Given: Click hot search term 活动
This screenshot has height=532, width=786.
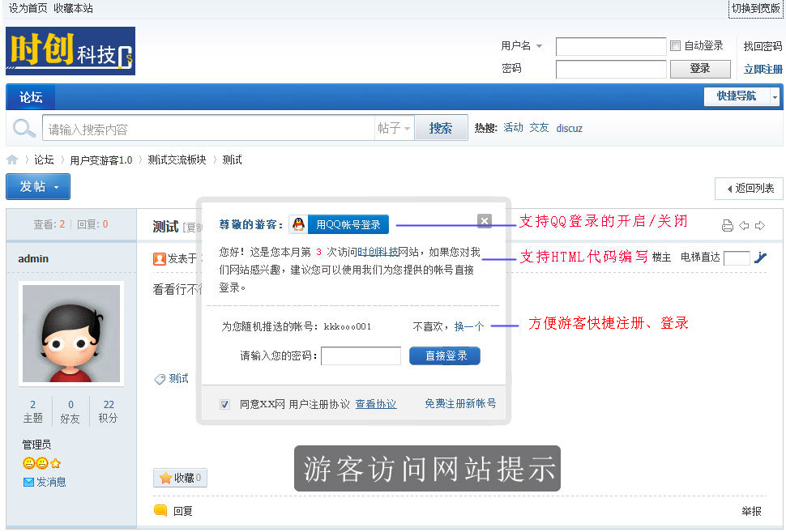Looking at the screenshot, I should pyautogui.click(x=513, y=128).
